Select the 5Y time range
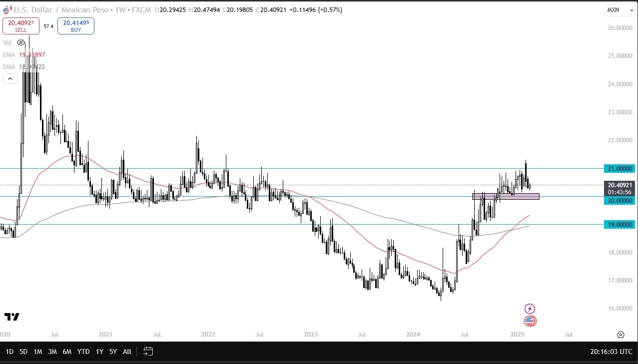This screenshot has width=638, height=364. 113,352
